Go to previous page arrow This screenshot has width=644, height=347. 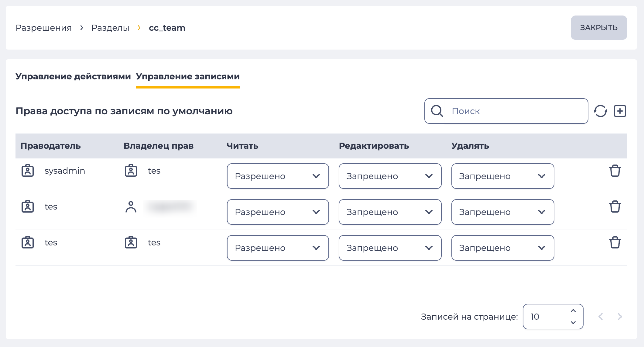(601, 317)
